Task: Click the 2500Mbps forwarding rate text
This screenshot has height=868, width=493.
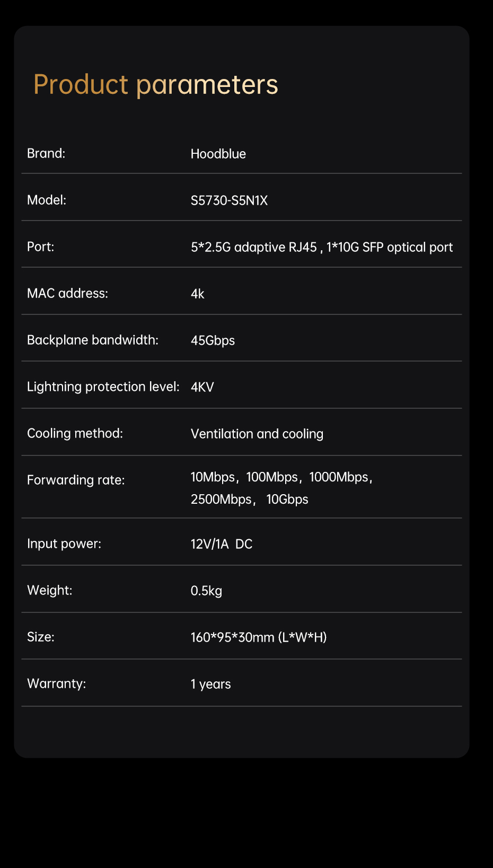Action: coord(221,499)
